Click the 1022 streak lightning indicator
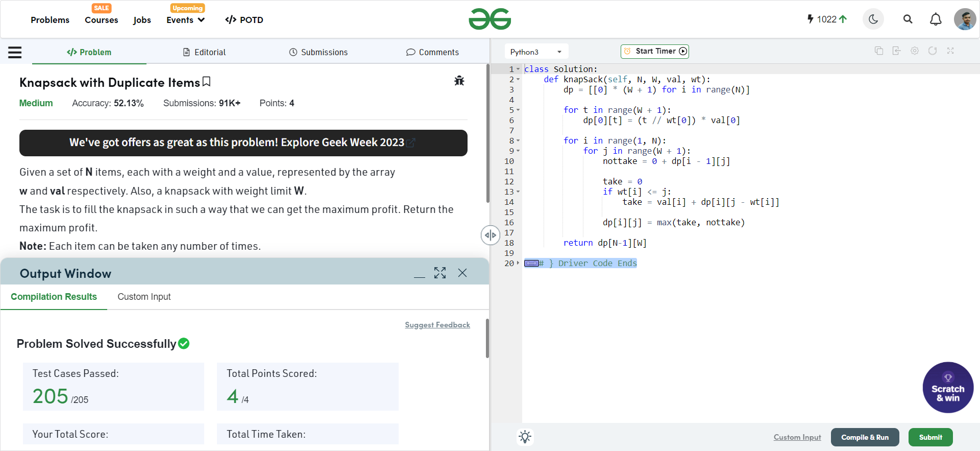This screenshot has height=451, width=980. point(827,19)
